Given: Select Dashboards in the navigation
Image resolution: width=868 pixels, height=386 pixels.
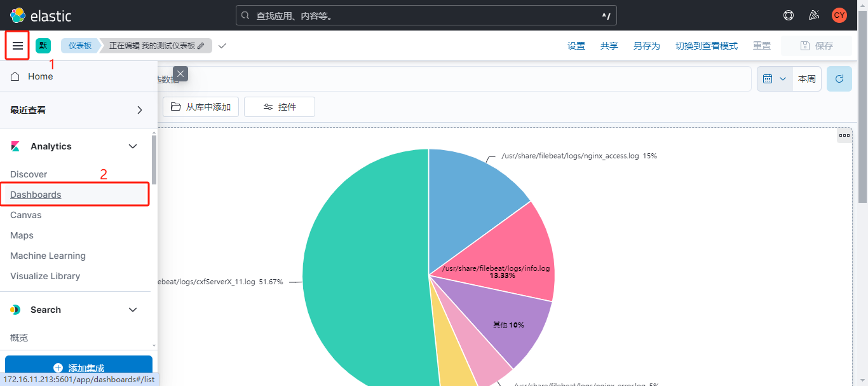Looking at the screenshot, I should pyautogui.click(x=36, y=195).
